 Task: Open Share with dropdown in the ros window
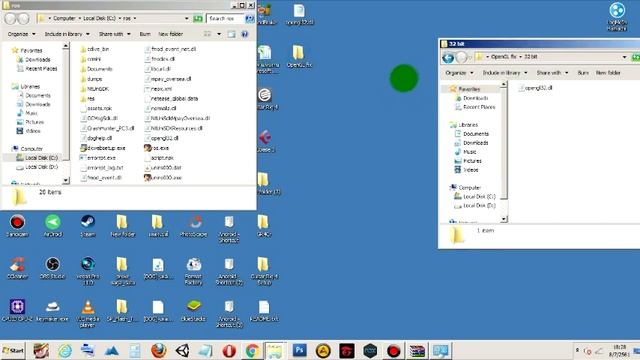click(114, 34)
